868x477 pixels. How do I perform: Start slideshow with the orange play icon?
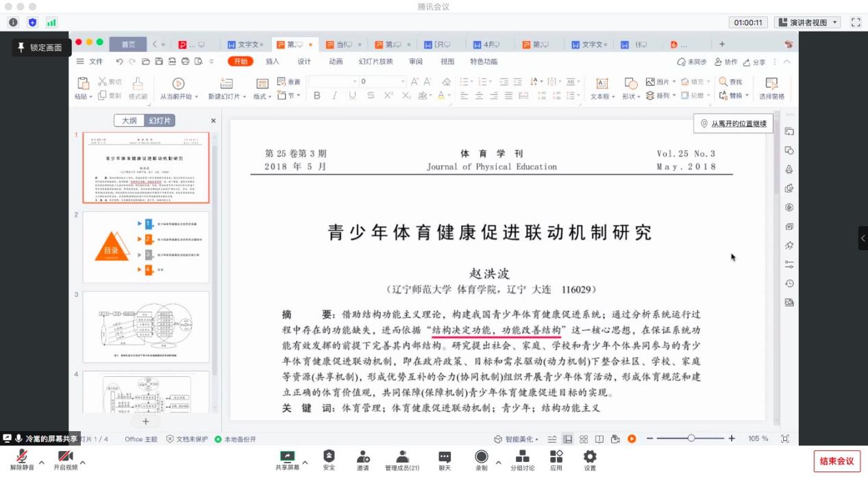(x=632, y=439)
